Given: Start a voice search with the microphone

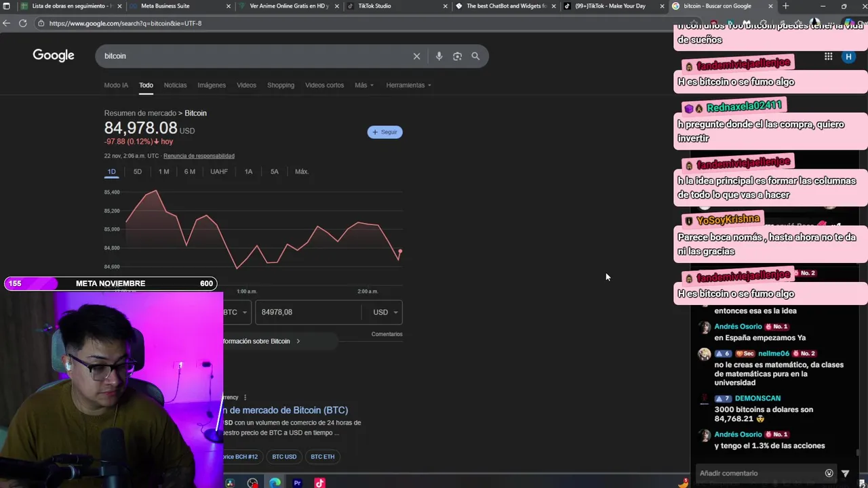Looking at the screenshot, I should [x=439, y=56].
